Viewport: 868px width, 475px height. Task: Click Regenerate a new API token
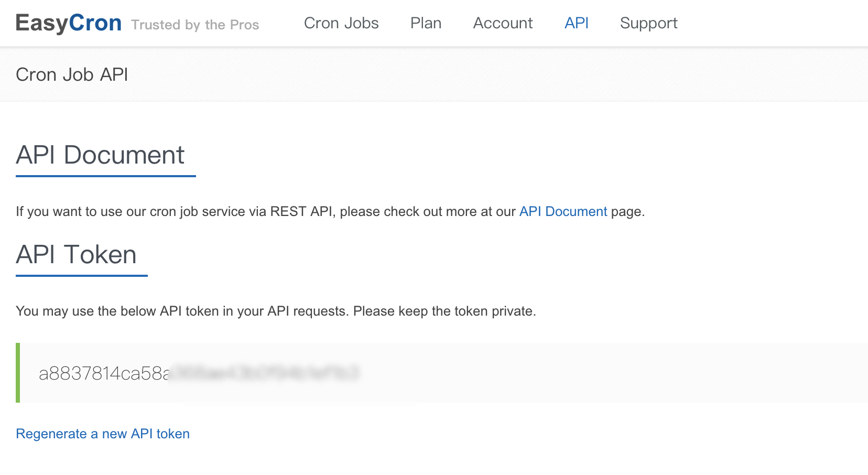click(103, 434)
